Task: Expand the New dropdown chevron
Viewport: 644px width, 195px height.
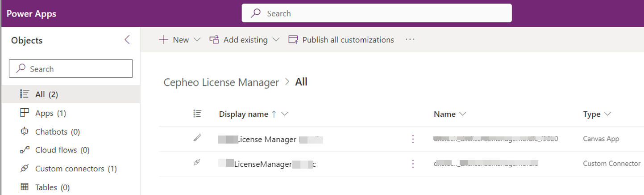Action: pos(197,40)
